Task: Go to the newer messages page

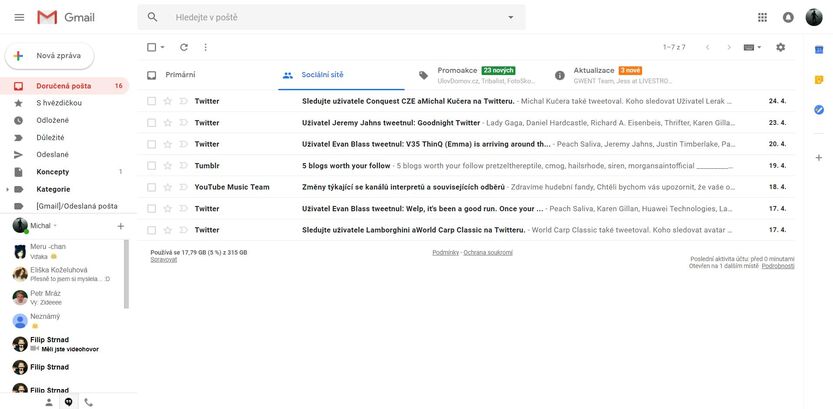Action: [x=707, y=47]
